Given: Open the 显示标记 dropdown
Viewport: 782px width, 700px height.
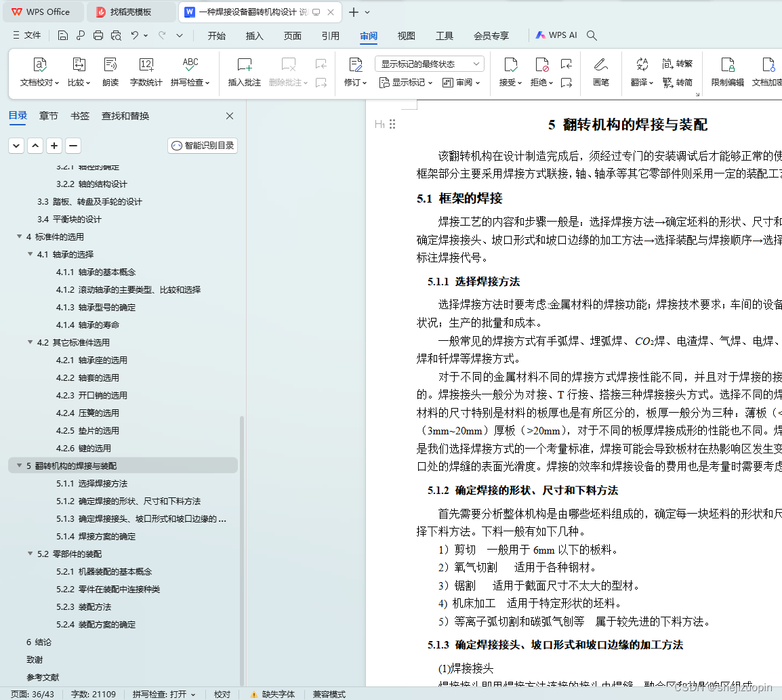Looking at the screenshot, I should [x=405, y=83].
